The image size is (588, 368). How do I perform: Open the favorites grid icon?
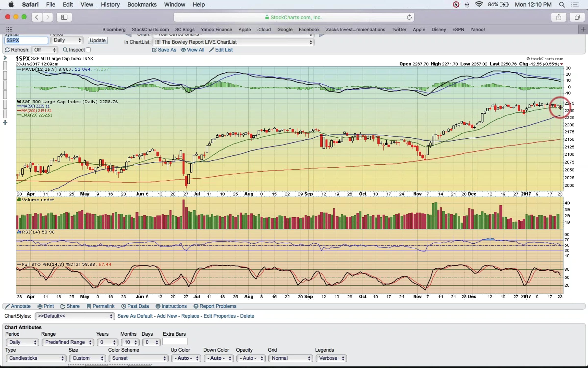coord(9,29)
